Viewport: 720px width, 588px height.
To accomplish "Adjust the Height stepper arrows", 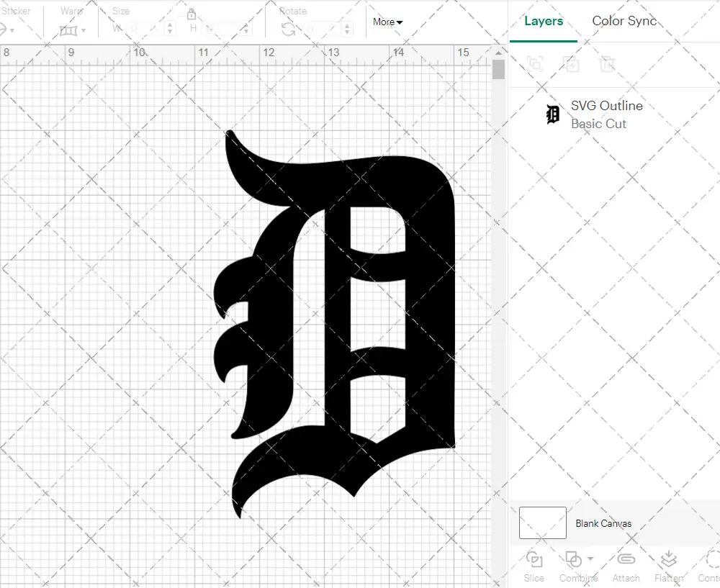I will pos(246,29).
